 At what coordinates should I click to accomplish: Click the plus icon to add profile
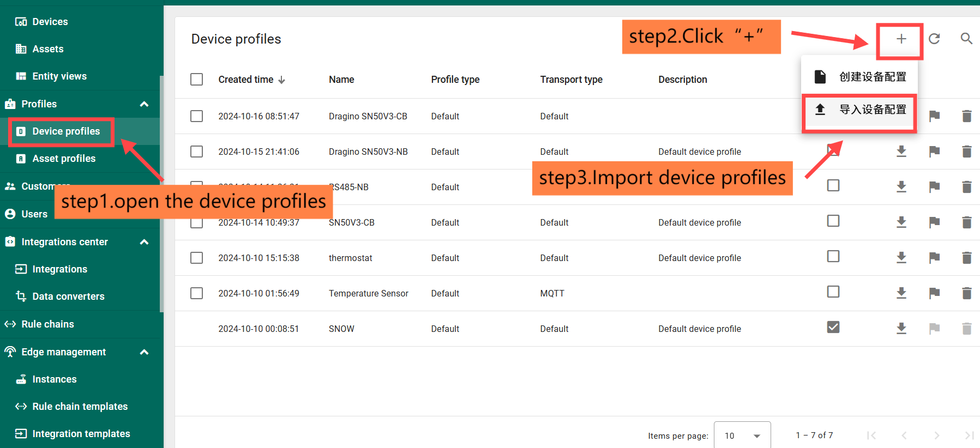(x=901, y=39)
